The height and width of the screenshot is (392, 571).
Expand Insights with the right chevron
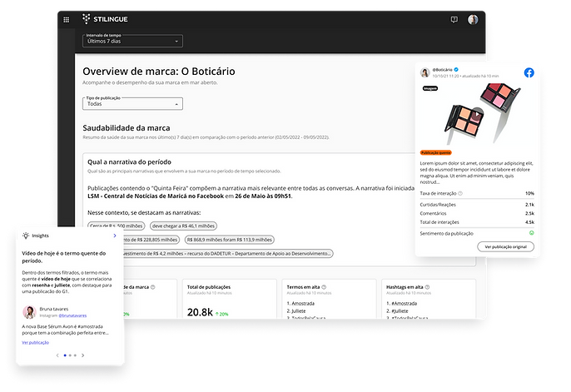(115, 236)
